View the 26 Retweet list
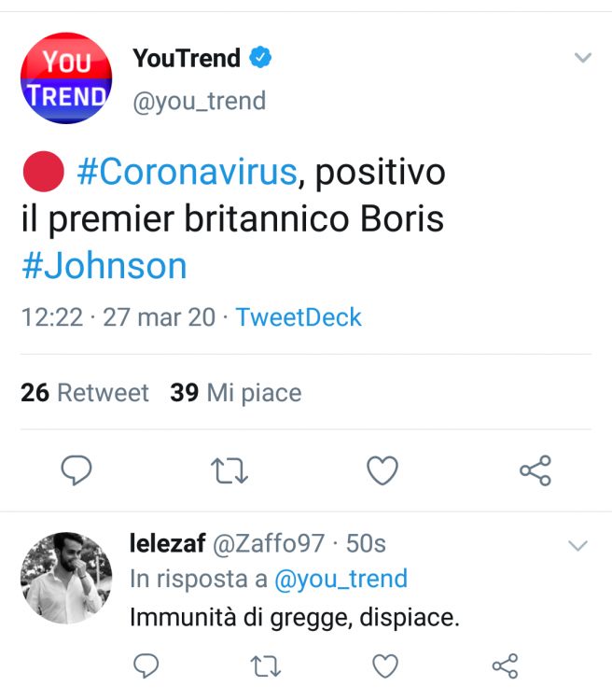This screenshot has height=700, width=612. (x=85, y=393)
